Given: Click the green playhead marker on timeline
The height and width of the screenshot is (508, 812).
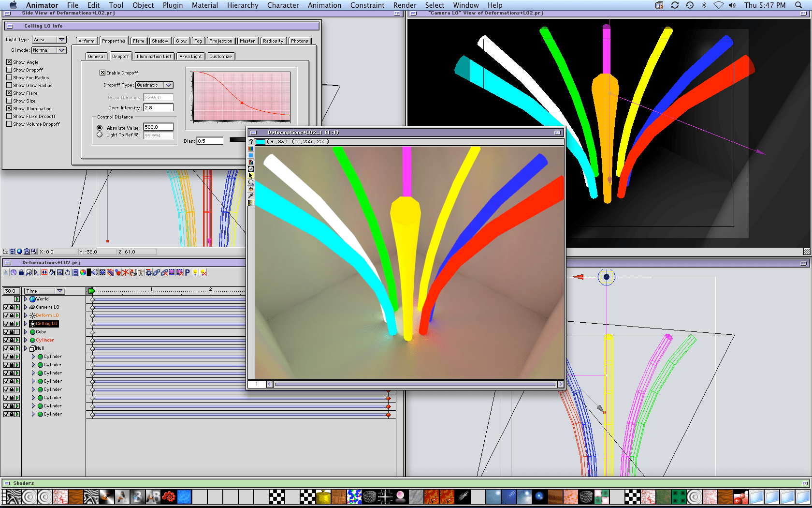Looking at the screenshot, I should tap(91, 291).
